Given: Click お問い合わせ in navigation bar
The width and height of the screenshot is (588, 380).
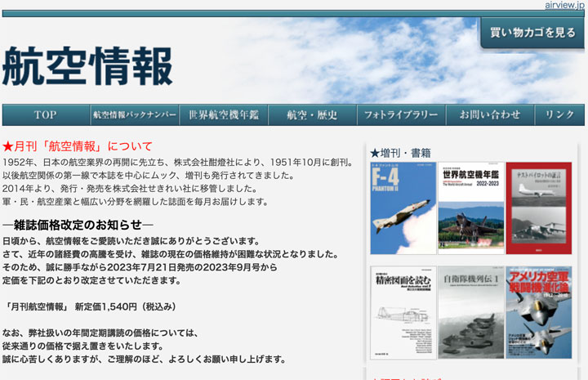Looking at the screenshot, I should 489,115.
